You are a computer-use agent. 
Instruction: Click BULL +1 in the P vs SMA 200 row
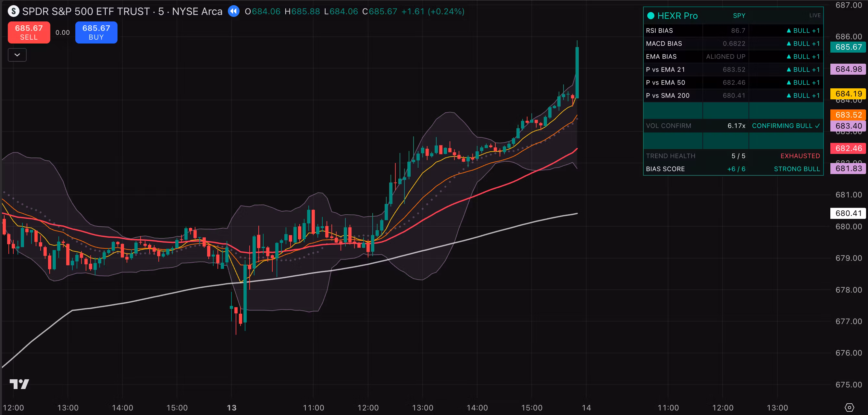[x=803, y=95]
